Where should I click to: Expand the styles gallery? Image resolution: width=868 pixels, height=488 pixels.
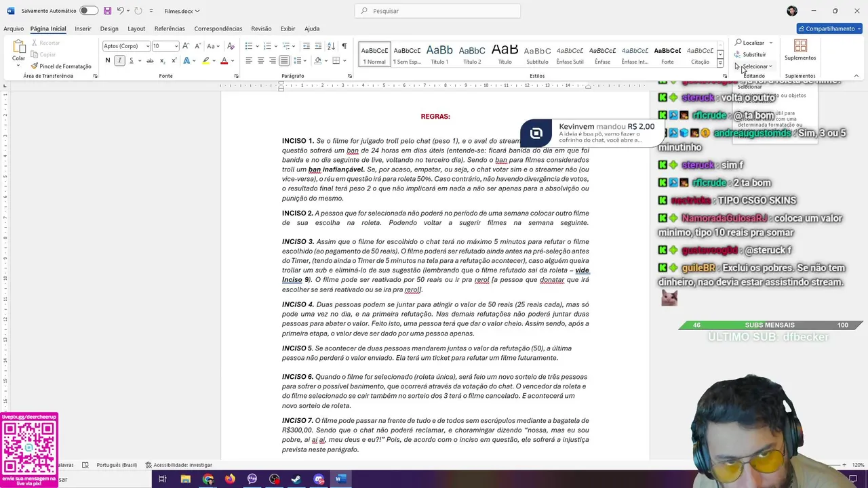720,63
